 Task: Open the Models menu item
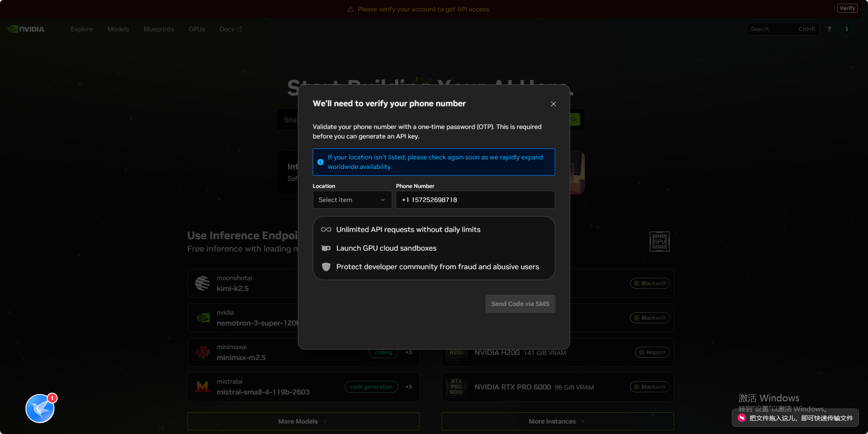[x=118, y=29]
